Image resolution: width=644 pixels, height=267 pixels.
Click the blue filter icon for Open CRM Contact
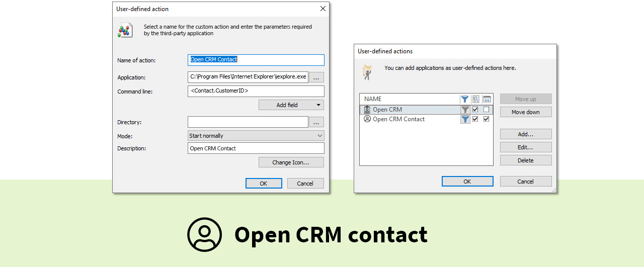465,119
